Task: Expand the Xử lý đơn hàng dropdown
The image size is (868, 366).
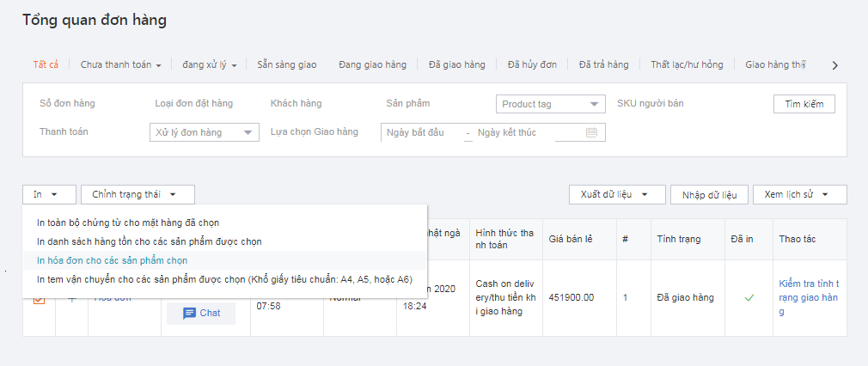Action: point(204,132)
